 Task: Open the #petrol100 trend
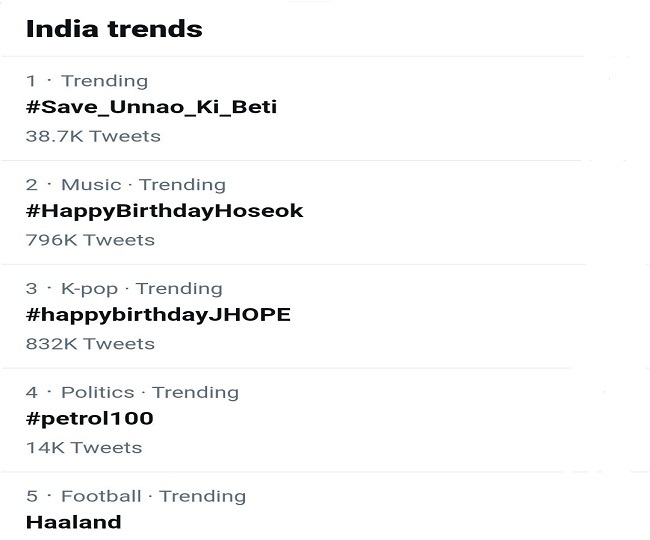point(89,419)
